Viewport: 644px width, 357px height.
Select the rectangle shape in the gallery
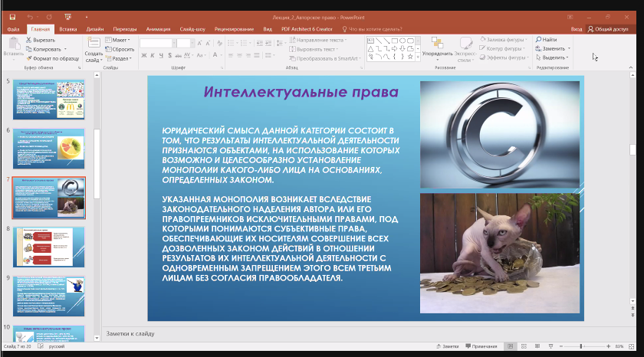394,41
